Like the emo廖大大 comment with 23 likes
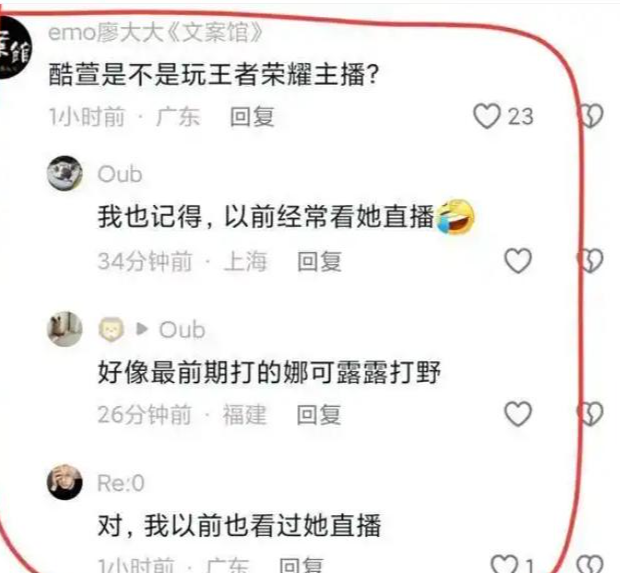 point(487,116)
